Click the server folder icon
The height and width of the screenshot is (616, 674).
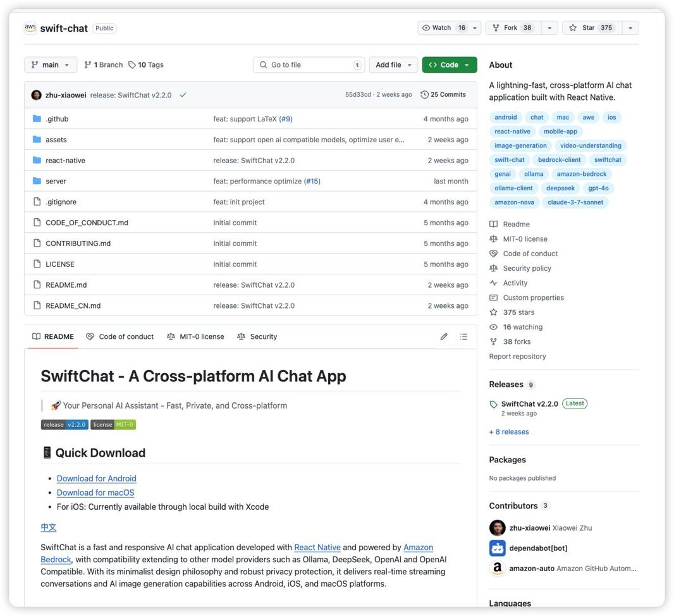pos(37,180)
